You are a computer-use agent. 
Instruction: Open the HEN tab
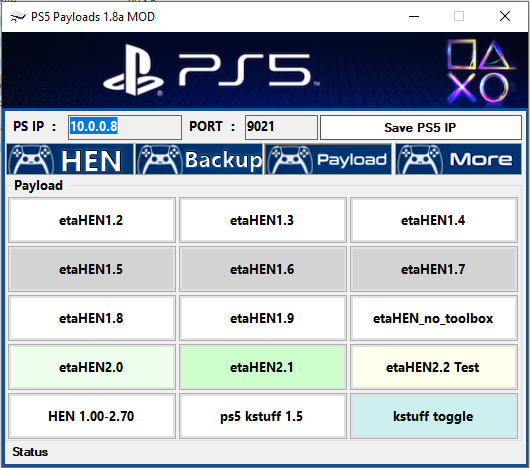(x=70, y=159)
